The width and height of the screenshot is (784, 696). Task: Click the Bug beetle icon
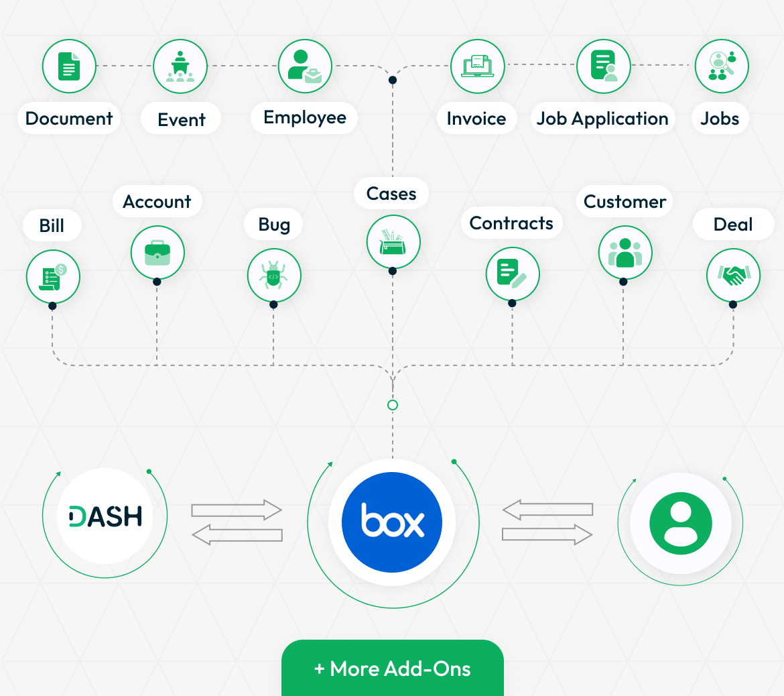[x=274, y=276]
